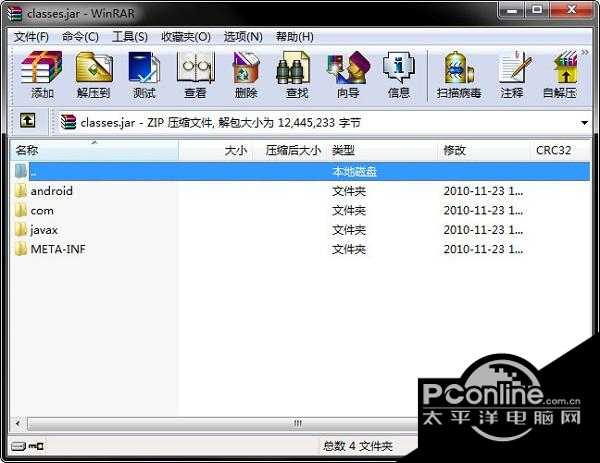Start 扫描病毒 (Virus Scan) tool
Screen dimensions: 600x463
tap(459, 68)
